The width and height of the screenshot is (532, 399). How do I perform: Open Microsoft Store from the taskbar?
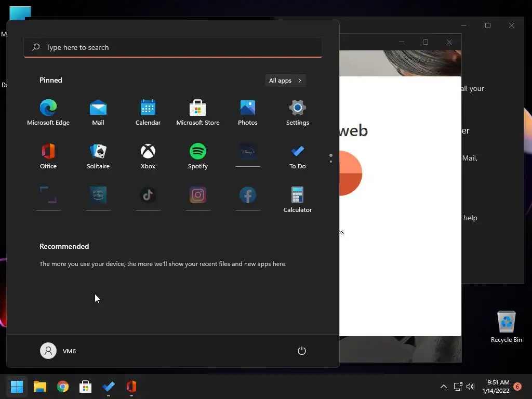[86, 387]
